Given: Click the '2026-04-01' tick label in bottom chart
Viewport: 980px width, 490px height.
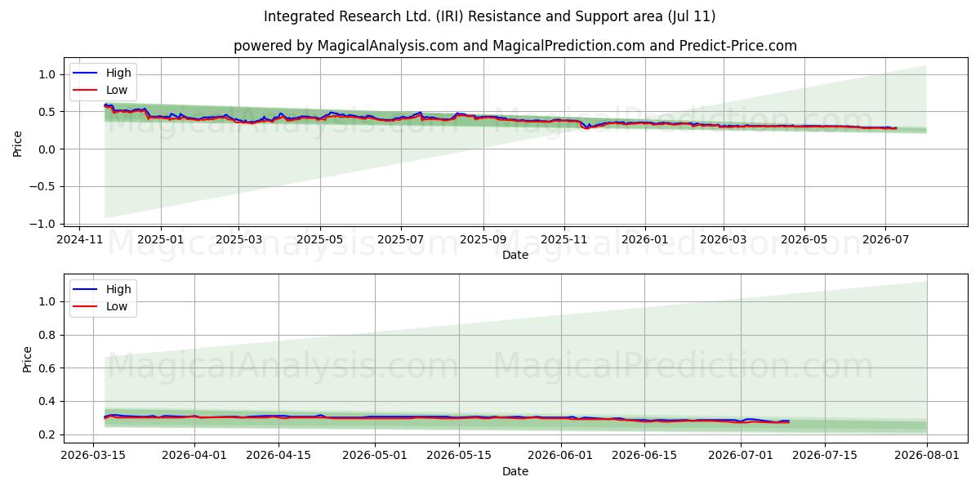Looking at the screenshot, I should pyautogui.click(x=194, y=457).
